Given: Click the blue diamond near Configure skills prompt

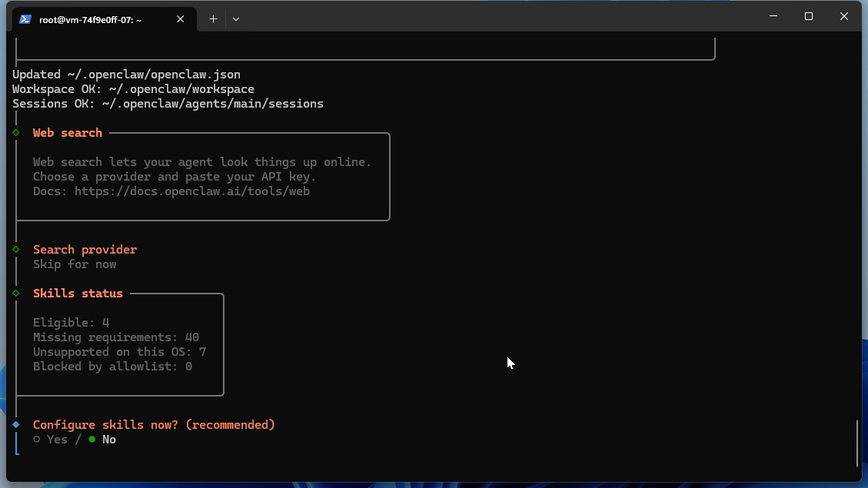Looking at the screenshot, I should coord(15,424).
